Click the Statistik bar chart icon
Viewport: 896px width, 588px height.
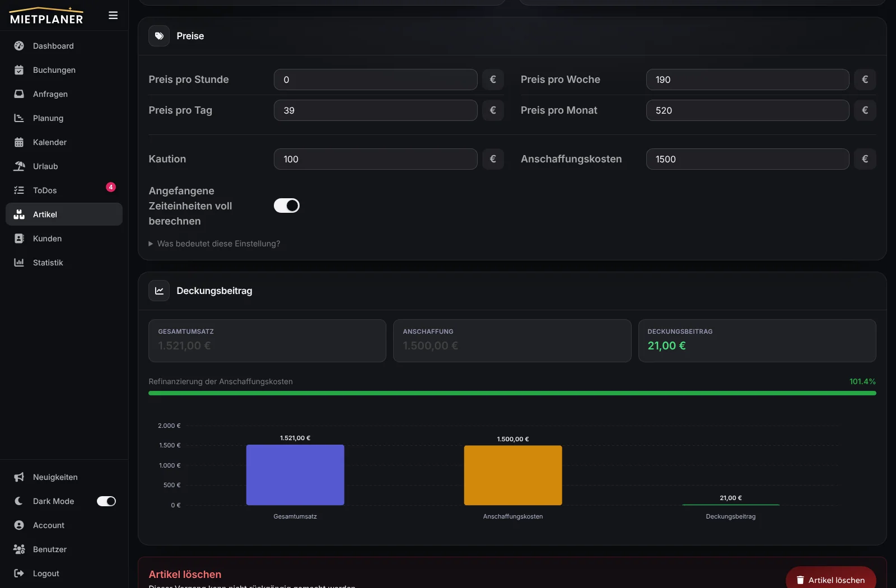[19, 263]
